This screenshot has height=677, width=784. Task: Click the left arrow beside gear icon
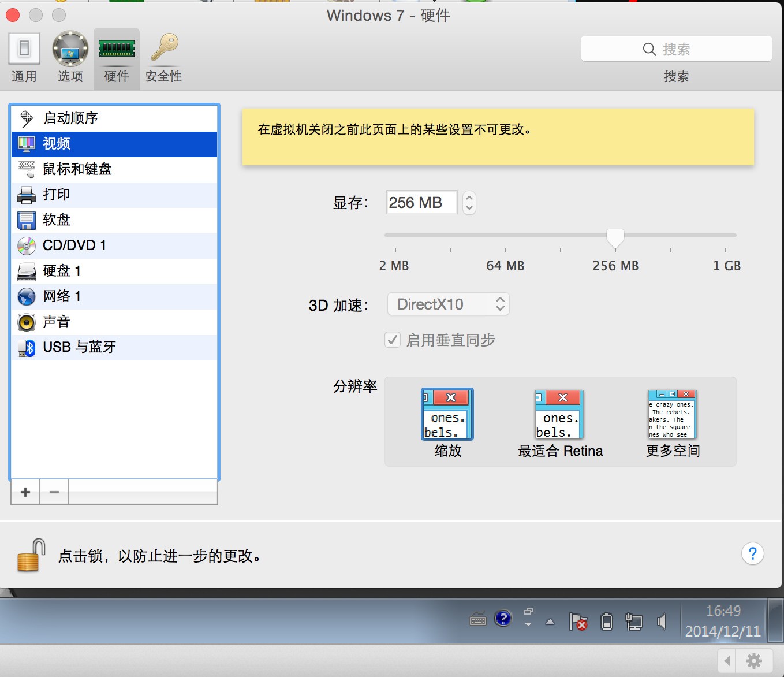point(727,660)
